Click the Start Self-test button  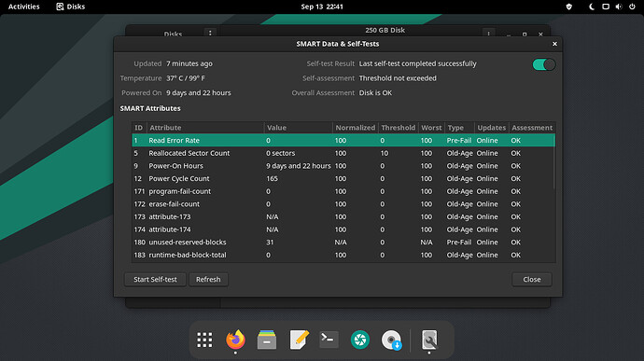click(155, 279)
